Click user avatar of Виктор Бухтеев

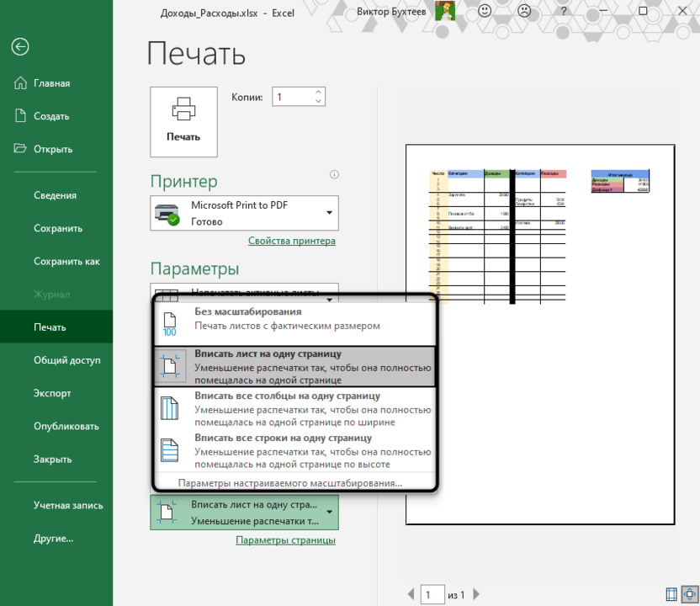click(x=445, y=12)
